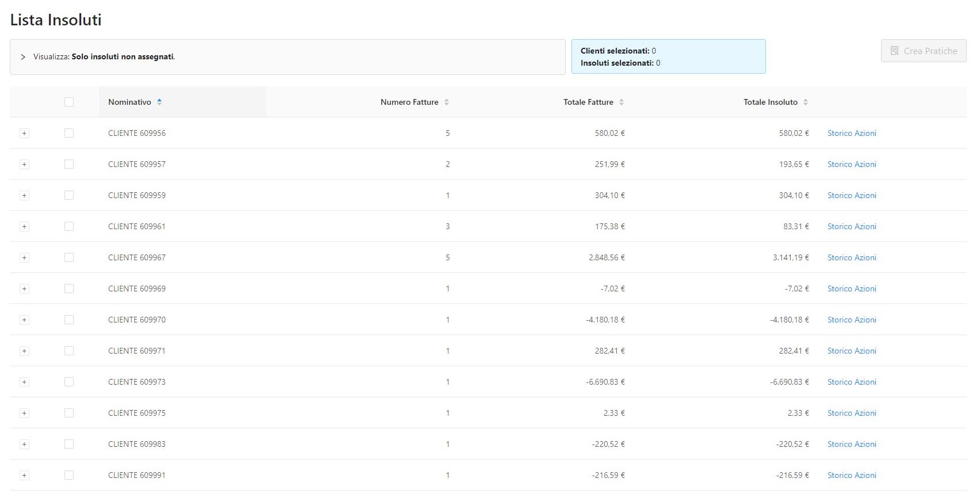Open Storico Azioni for CLIENTE 609959
980x501 pixels.
click(852, 195)
